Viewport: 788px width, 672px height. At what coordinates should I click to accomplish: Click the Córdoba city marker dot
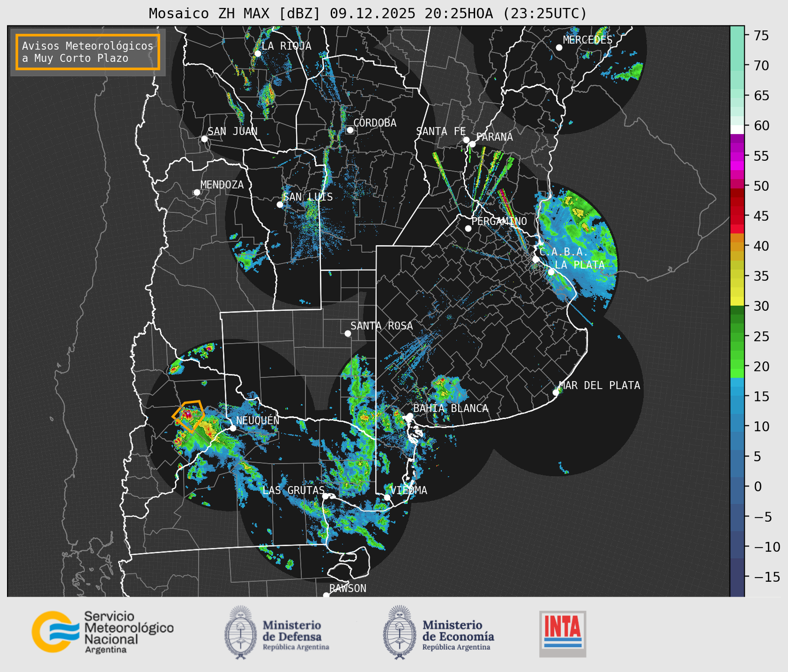pos(350,130)
